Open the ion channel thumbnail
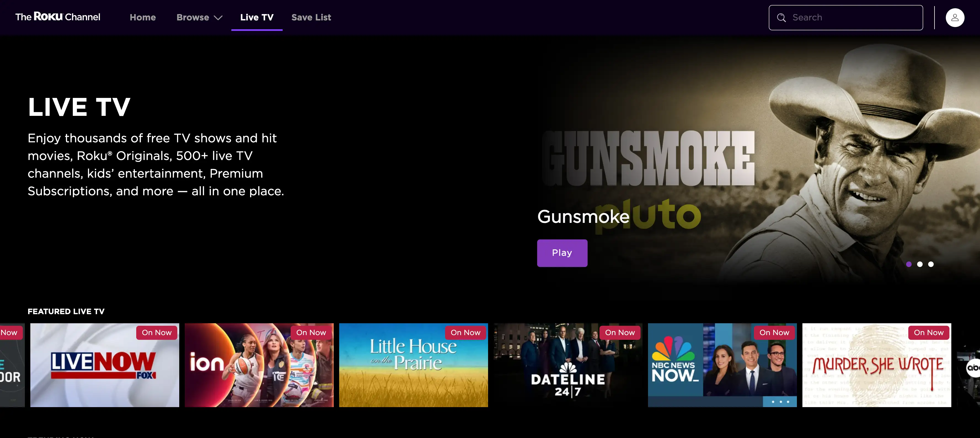980x438 pixels. click(259, 365)
